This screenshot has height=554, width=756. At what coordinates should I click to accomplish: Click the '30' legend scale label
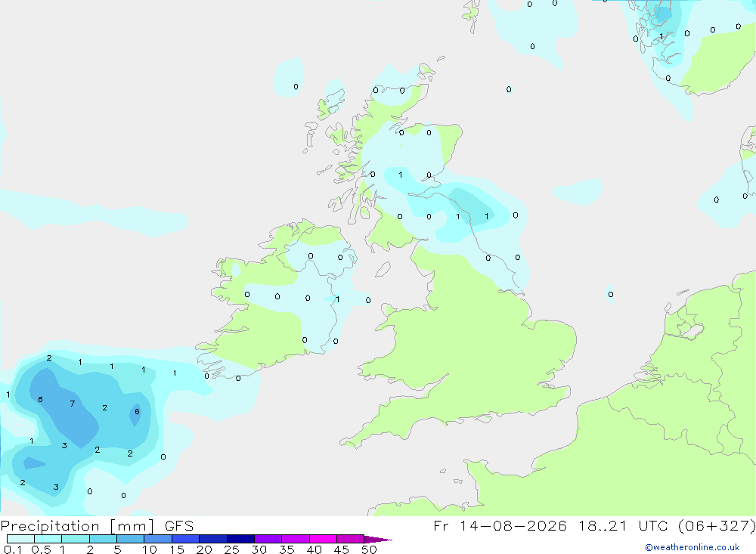[259, 549]
